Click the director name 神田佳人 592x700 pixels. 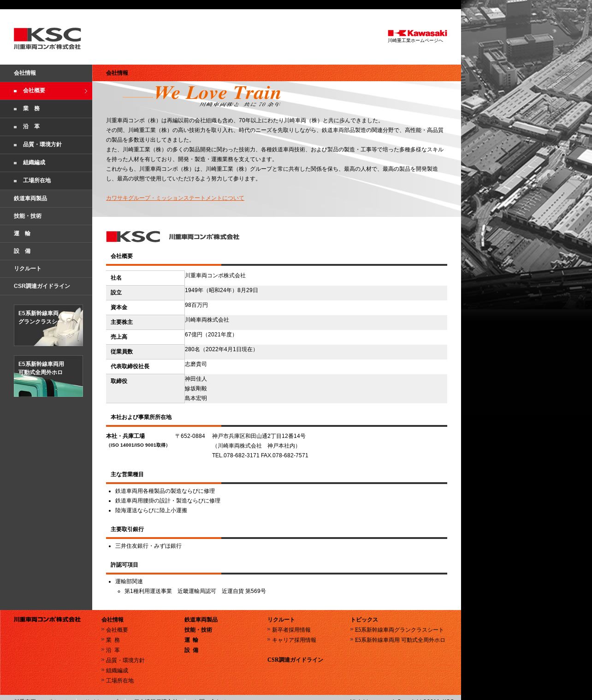click(x=196, y=379)
